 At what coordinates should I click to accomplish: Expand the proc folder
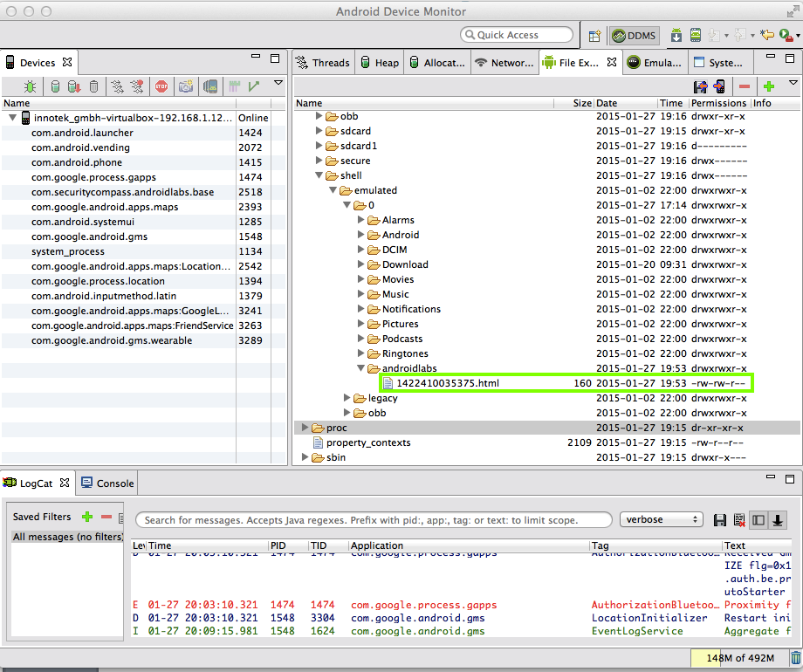[305, 428]
